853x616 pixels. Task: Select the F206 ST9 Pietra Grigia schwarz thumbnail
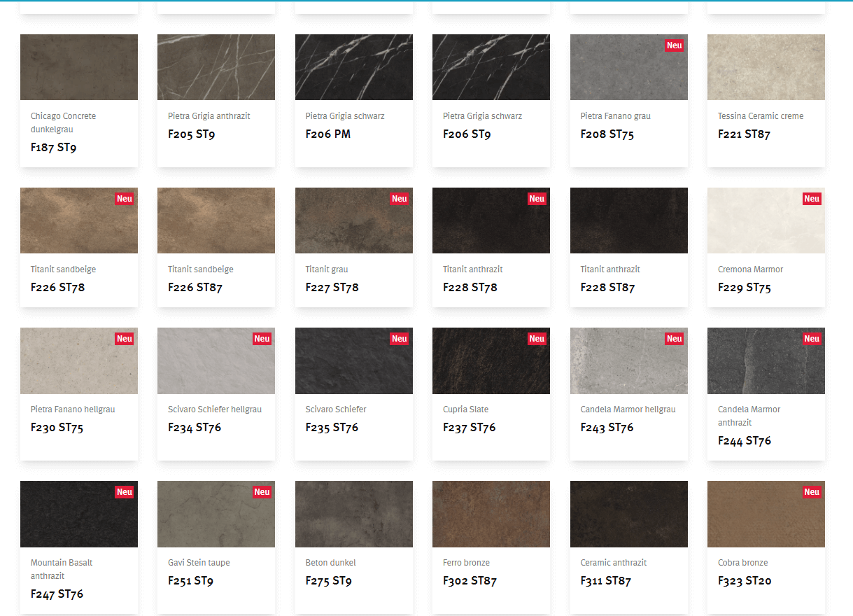pyautogui.click(x=491, y=67)
